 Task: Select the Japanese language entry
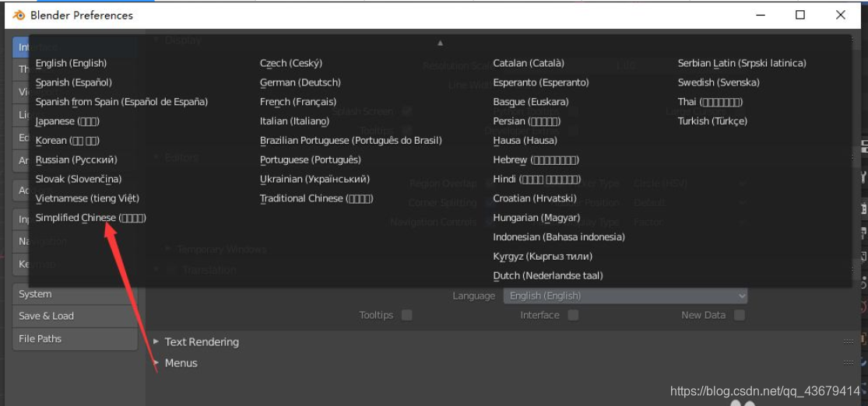pos(68,121)
